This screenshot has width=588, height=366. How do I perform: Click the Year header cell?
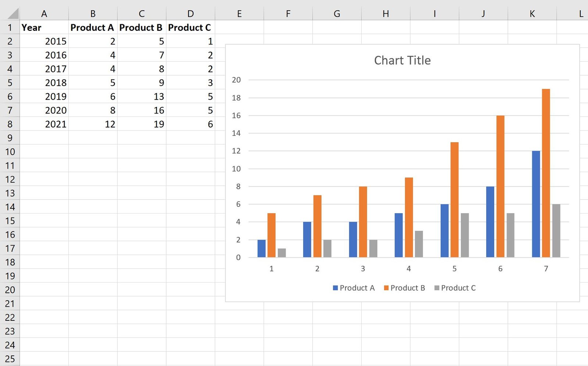pos(44,28)
